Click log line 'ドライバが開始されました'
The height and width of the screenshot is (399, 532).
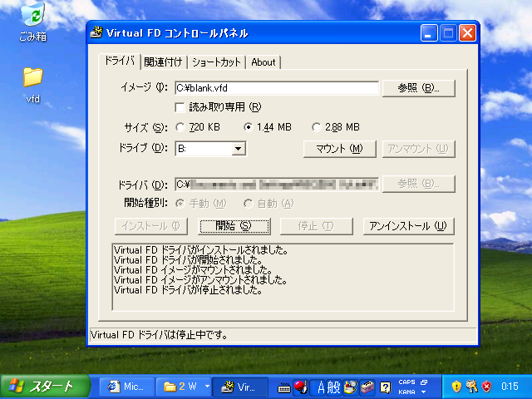point(189,260)
